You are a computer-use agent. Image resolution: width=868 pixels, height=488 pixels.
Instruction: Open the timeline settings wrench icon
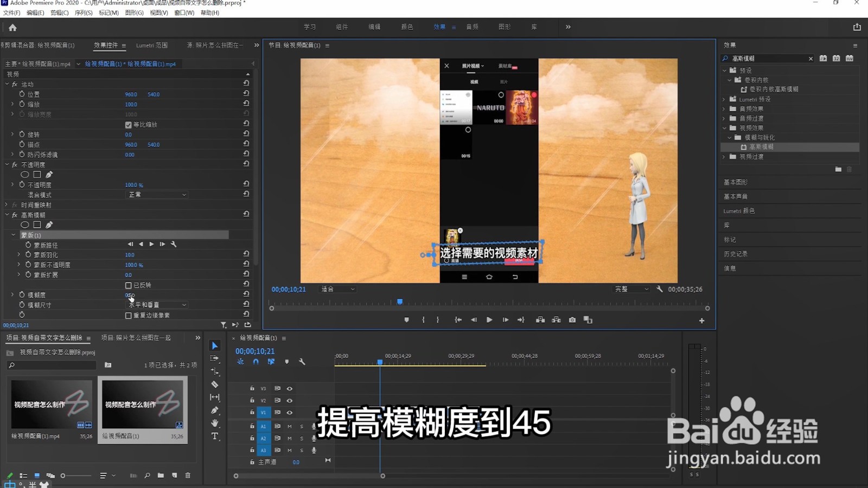click(302, 361)
